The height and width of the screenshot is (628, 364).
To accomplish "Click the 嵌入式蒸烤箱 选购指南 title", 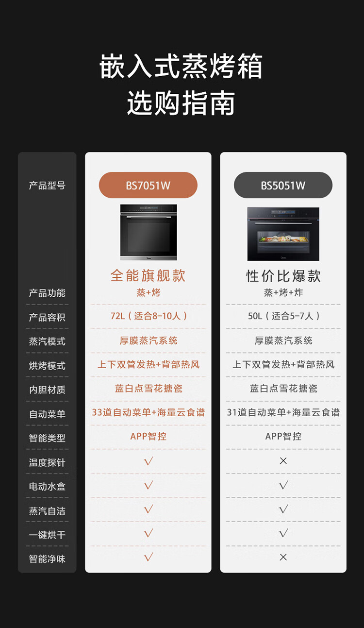I will [x=181, y=85].
